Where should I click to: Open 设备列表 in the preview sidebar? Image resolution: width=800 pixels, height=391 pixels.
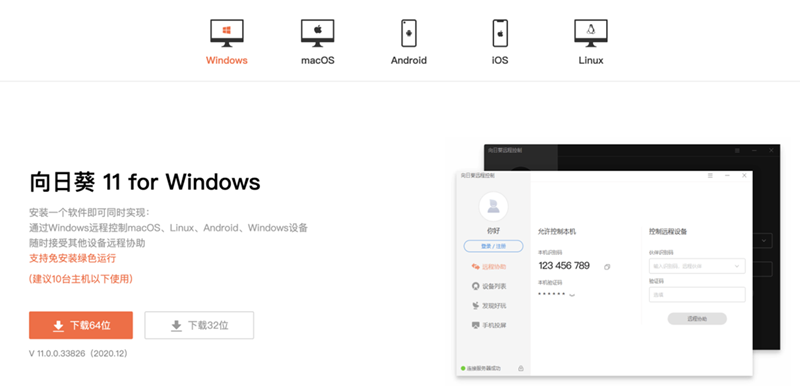point(489,286)
